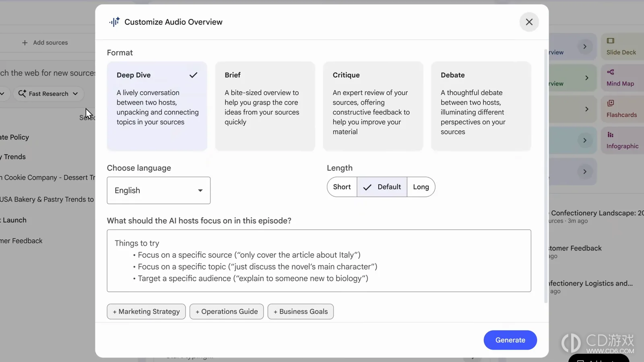Select the Deep Dive format card
The height and width of the screenshot is (362, 644).
[157, 106]
